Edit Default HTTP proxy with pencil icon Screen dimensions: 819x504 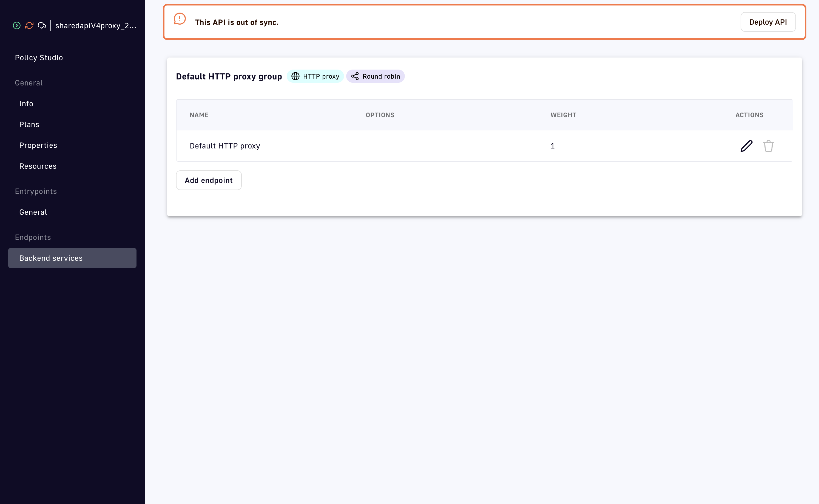coord(746,146)
